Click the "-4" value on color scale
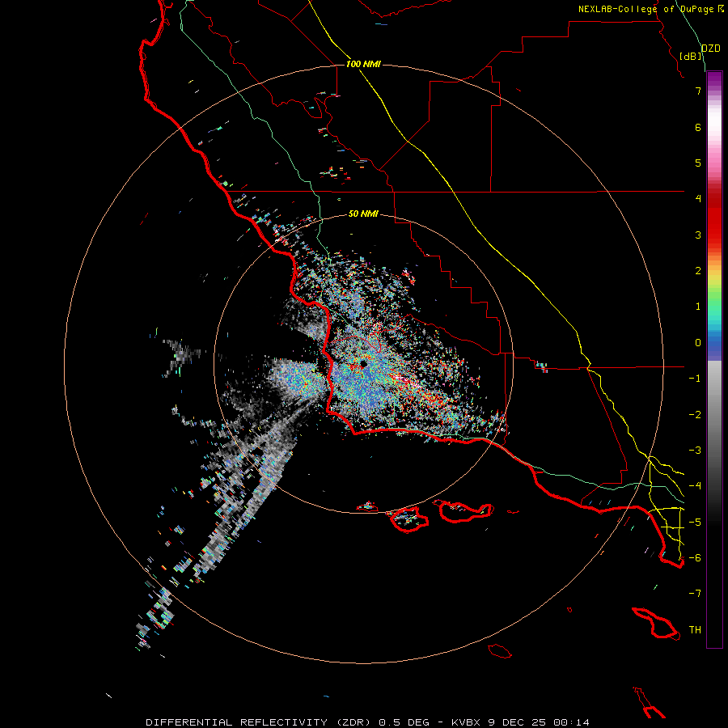This screenshot has width=728, height=728. (x=695, y=485)
